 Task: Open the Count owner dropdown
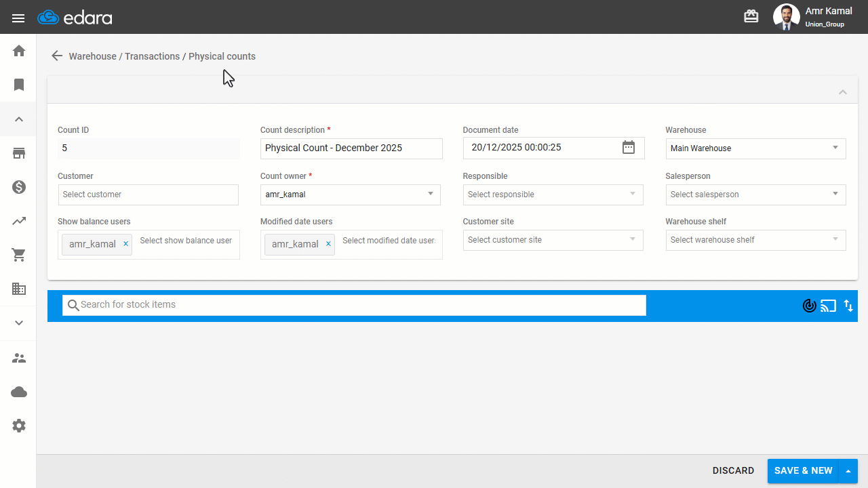coord(351,195)
